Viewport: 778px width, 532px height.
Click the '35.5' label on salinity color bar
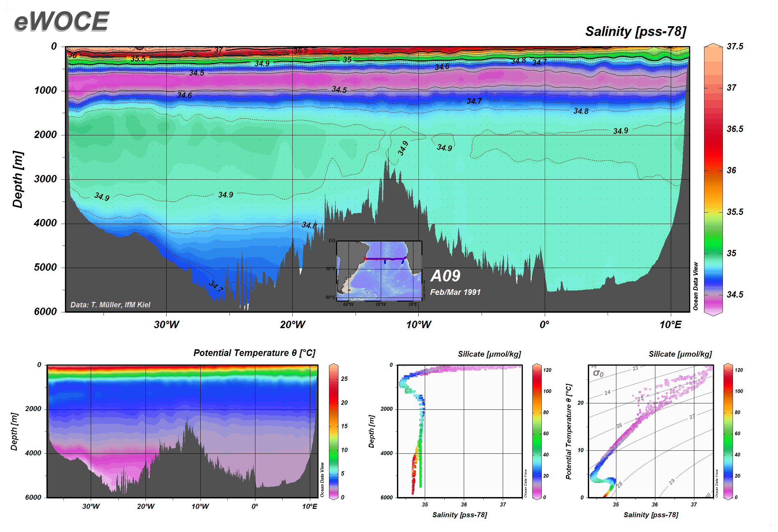(735, 212)
